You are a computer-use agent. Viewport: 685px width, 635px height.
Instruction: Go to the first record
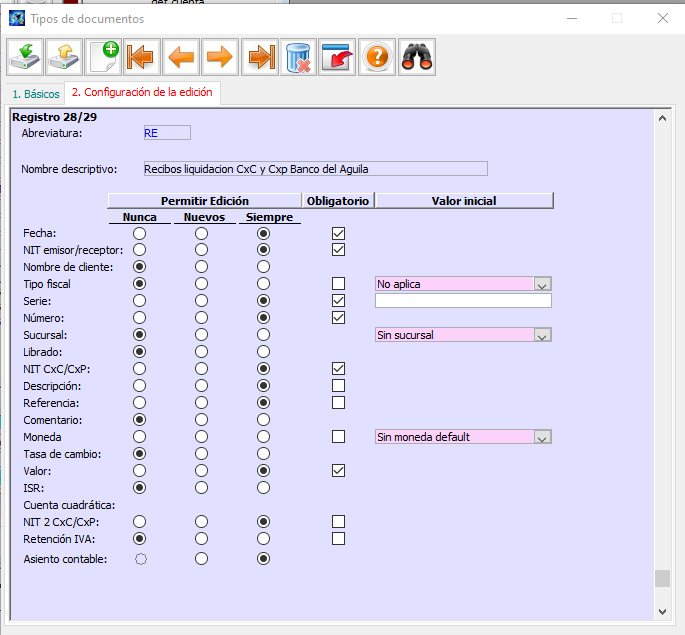[x=142, y=57]
